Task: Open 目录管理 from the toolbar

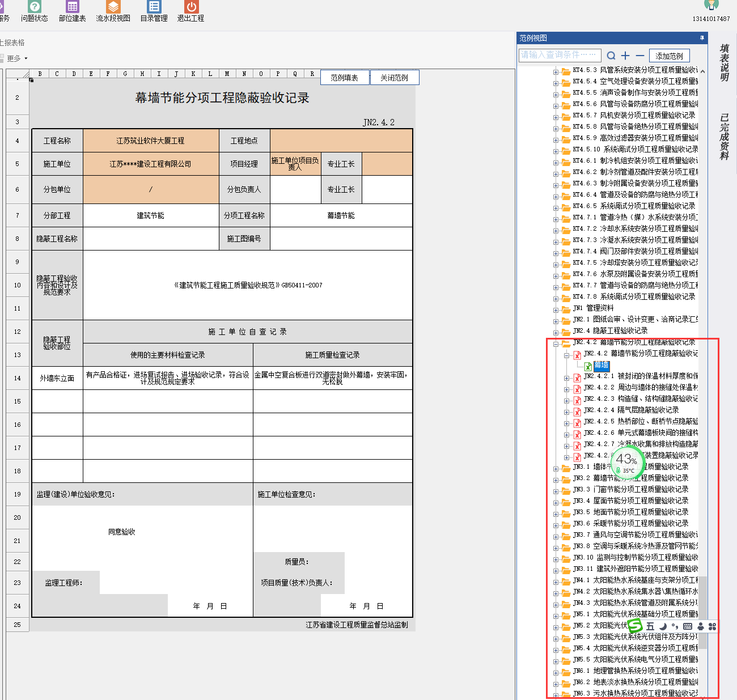Action: [154, 7]
